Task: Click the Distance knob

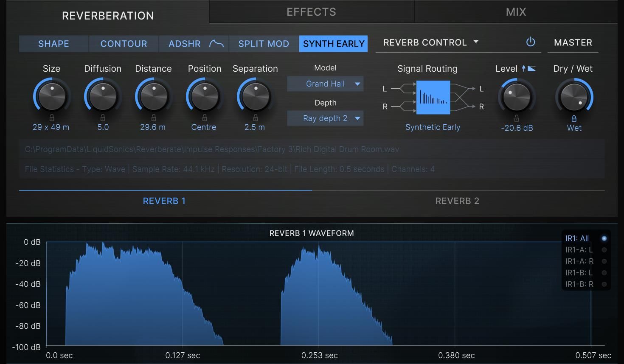Action: tap(154, 96)
